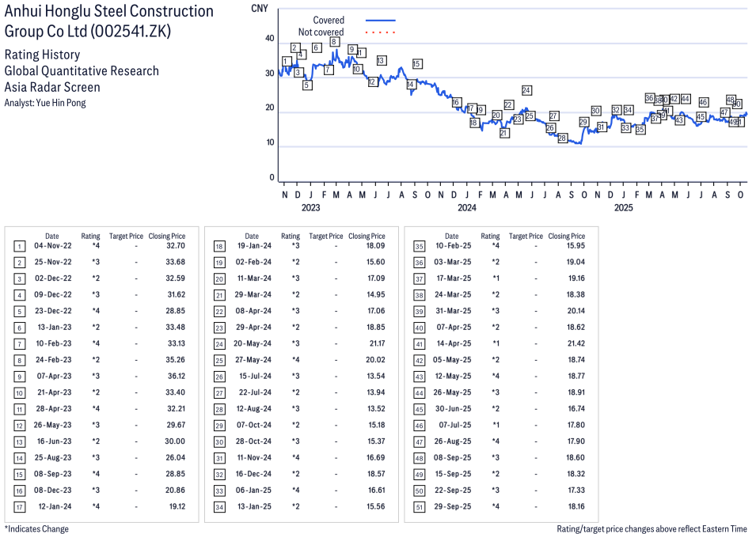Click the Date header in third table
The width and height of the screenshot is (756, 534).
(x=451, y=236)
